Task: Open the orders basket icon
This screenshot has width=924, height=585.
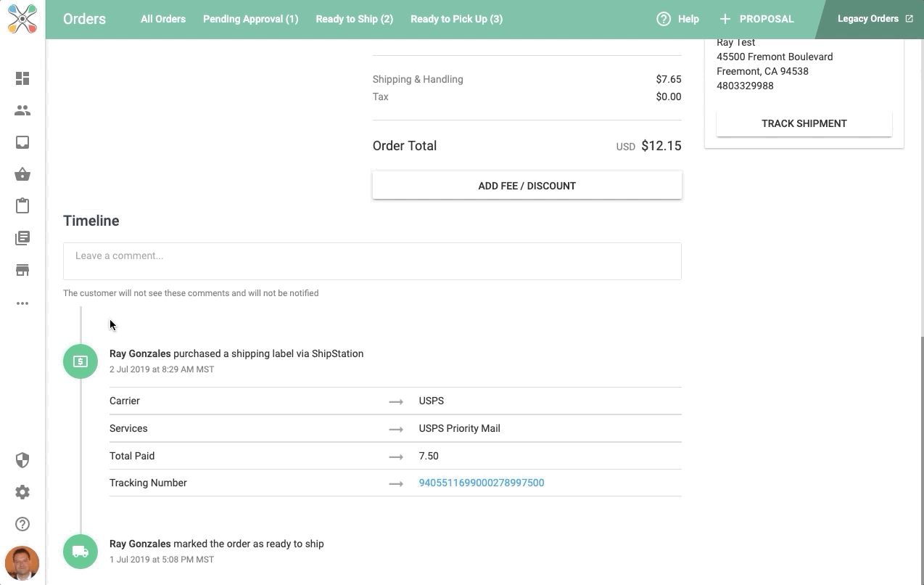Action: tap(22, 174)
